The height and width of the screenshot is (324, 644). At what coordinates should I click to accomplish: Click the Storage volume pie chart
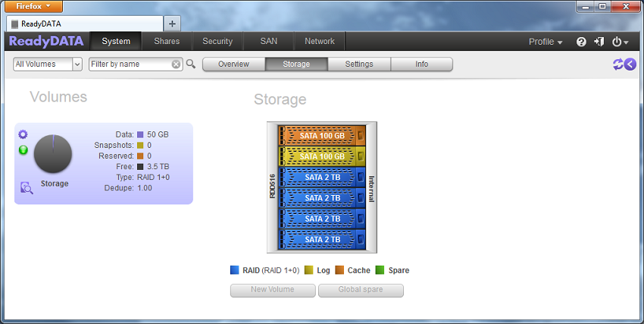(x=53, y=154)
